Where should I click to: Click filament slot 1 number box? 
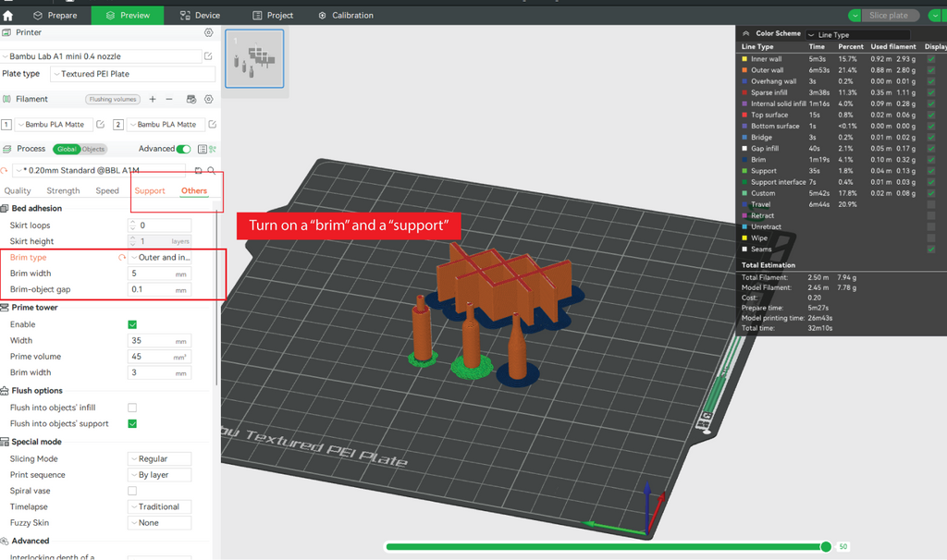click(6, 125)
